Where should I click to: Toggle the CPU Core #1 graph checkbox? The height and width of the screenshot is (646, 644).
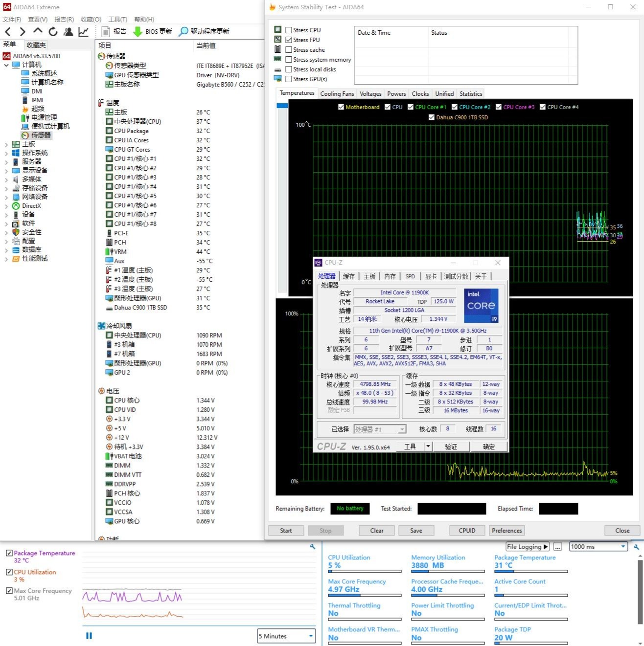[x=411, y=107]
